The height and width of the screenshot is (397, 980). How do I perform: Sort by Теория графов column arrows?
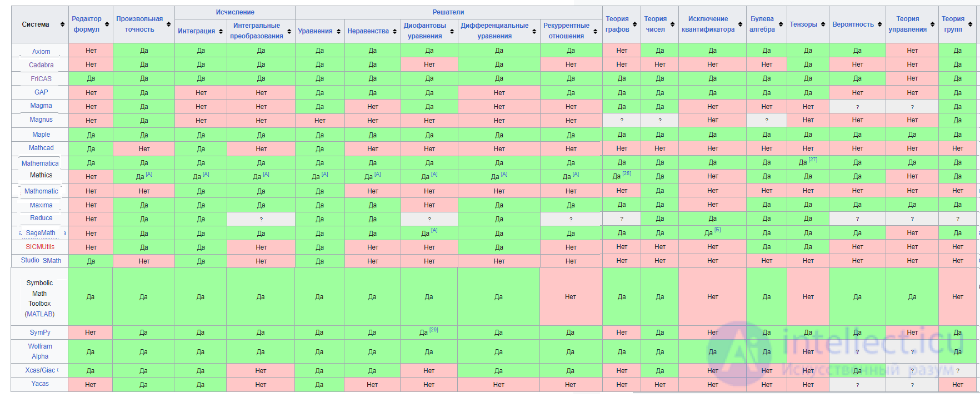click(x=635, y=24)
